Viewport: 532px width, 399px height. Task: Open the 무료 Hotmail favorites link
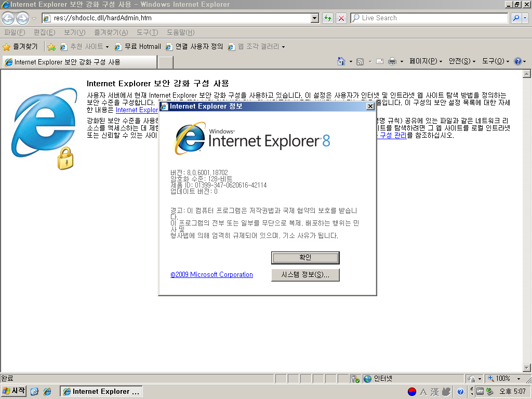[137, 47]
